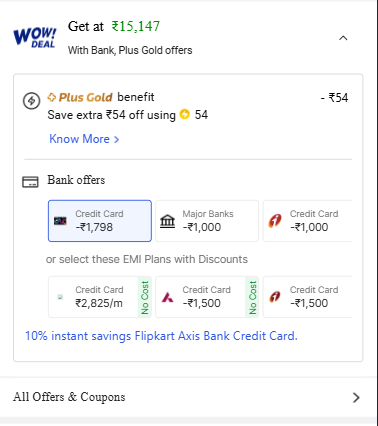
Task: Click the Axis Bank logo on EMI plan
Action: 168,297
